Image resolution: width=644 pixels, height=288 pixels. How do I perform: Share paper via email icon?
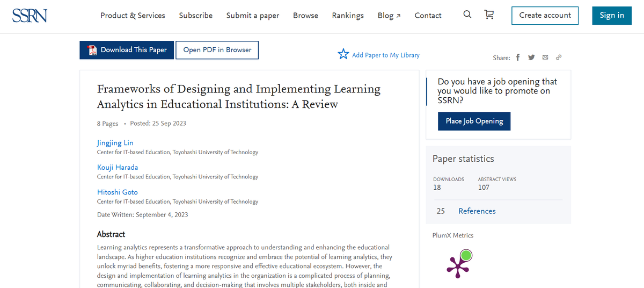coord(545,57)
